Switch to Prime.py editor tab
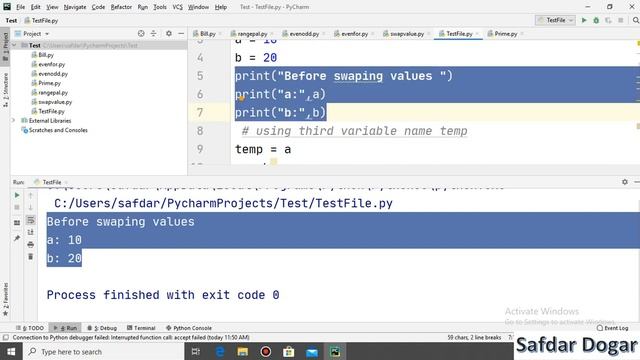This screenshot has height=360, width=640. [x=505, y=34]
